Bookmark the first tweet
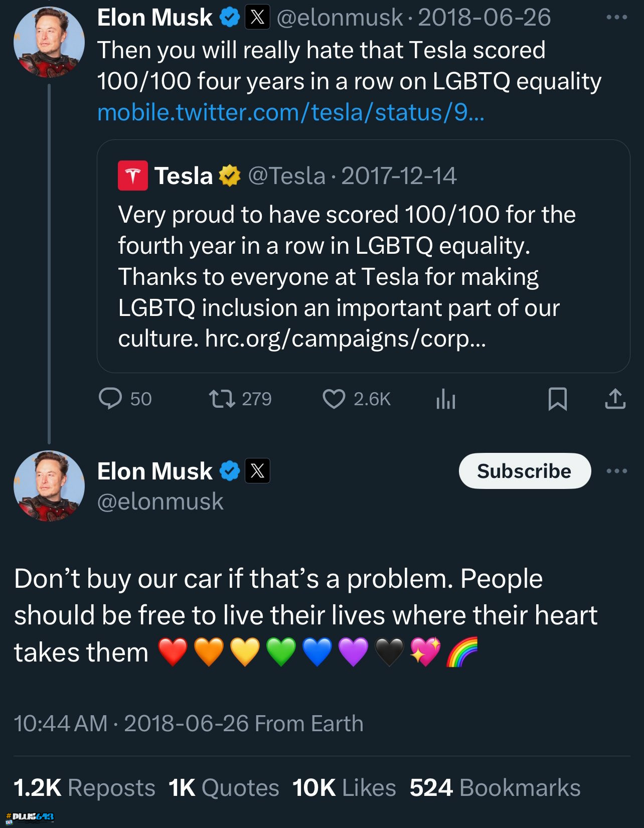644x828 pixels. 558,399
